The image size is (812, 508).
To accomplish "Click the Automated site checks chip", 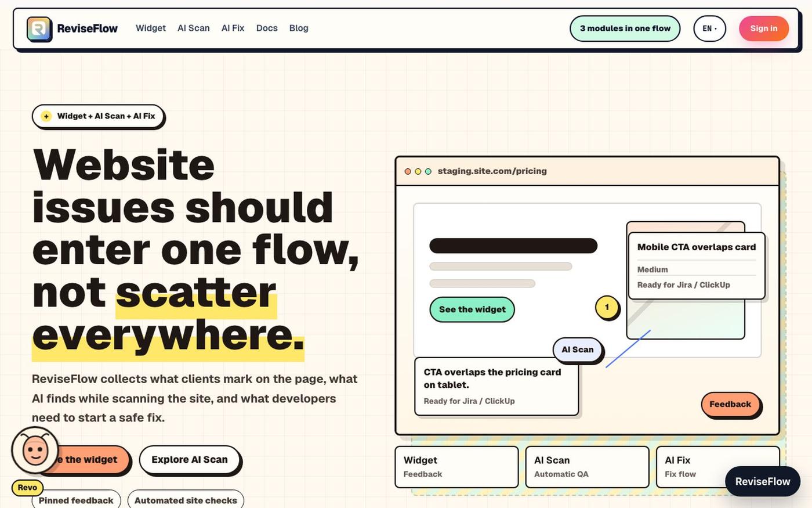I will point(186,500).
